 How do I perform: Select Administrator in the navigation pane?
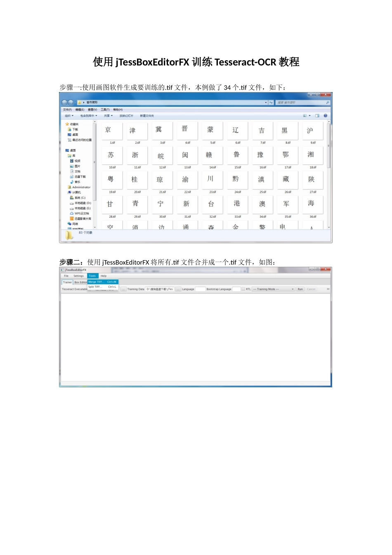click(x=79, y=187)
